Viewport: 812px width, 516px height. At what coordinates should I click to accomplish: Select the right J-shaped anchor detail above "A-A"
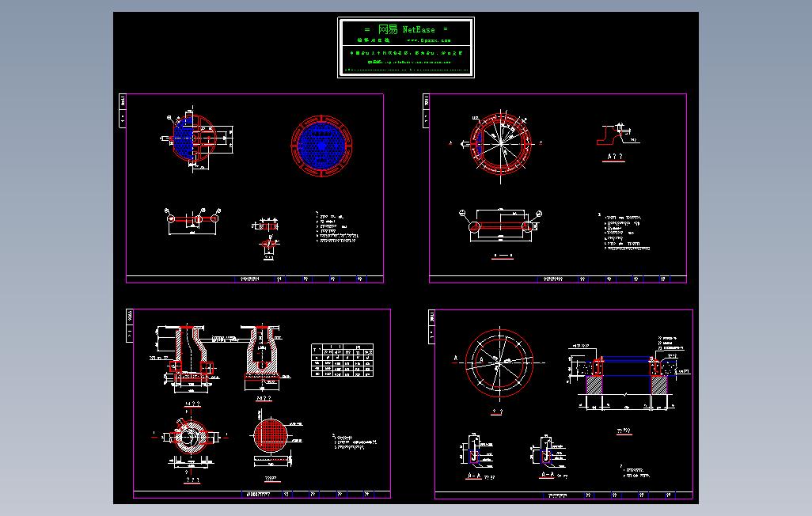coord(548,450)
